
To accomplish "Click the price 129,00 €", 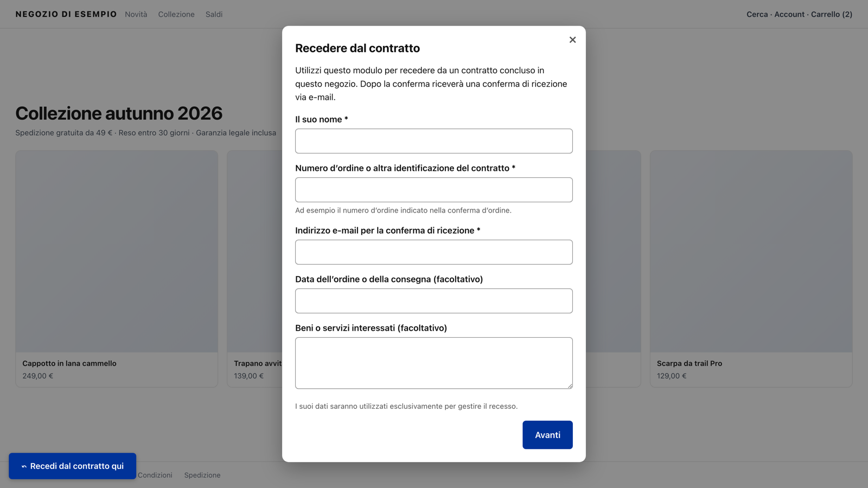I will tap(672, 376).
